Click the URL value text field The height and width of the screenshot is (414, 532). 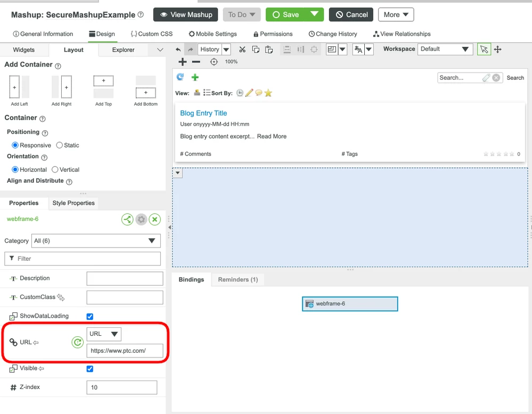pos(125,351)
